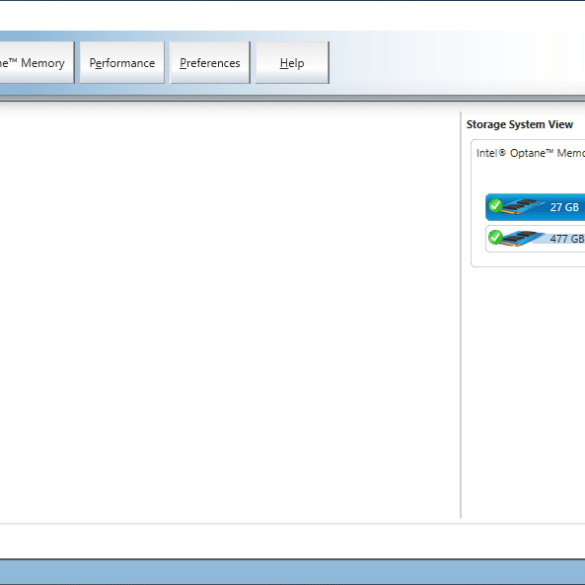This screenshot has height=585, width=585.
Task: Click the Storage System View heading
Action: (x=519, y=124)
